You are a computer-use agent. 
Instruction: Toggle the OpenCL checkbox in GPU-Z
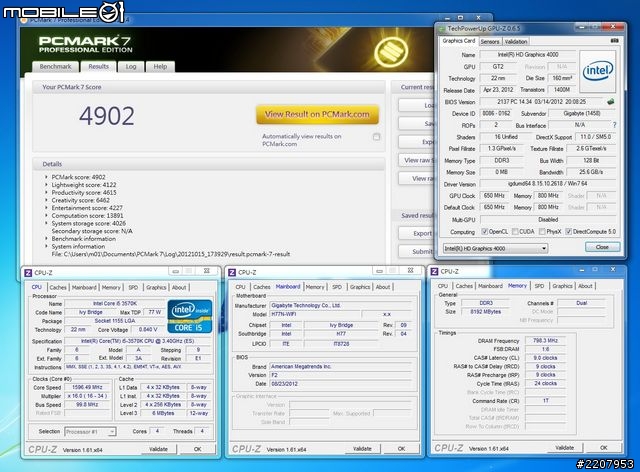tap(484, 232)
